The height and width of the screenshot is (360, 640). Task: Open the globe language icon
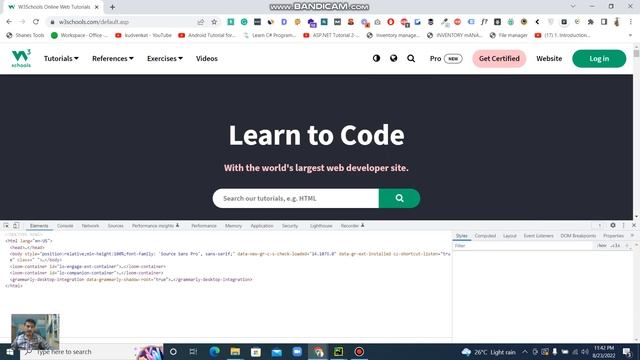pyautogui.click(x=393, y=58)
